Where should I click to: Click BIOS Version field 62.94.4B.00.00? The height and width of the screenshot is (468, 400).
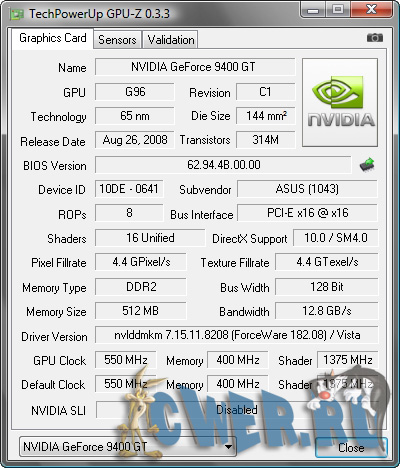(223, 165)
